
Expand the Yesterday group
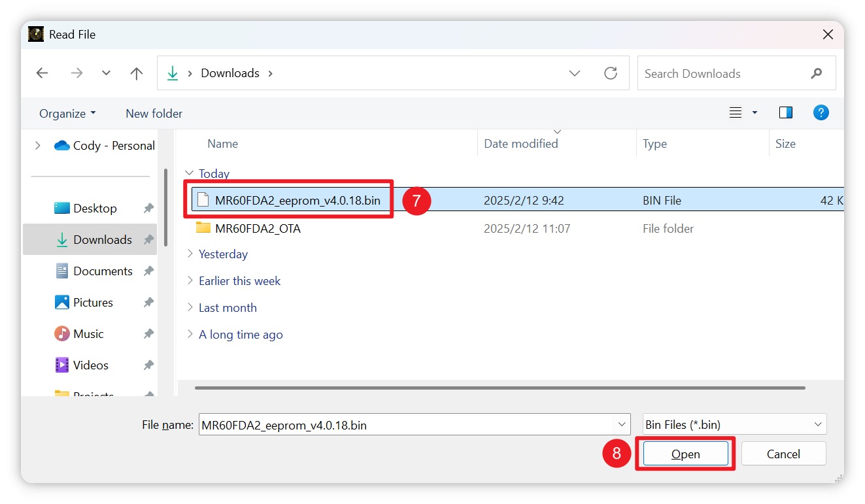190,254
